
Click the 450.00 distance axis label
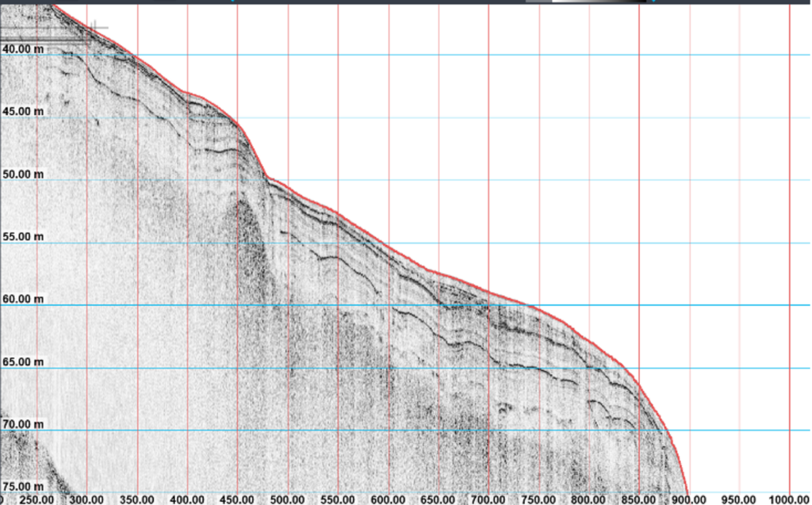[x=238, y=500]
